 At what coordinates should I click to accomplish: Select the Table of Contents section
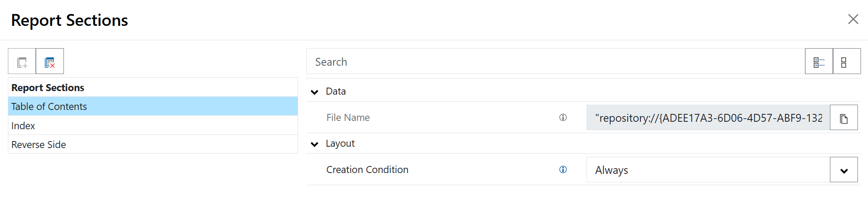49,106
